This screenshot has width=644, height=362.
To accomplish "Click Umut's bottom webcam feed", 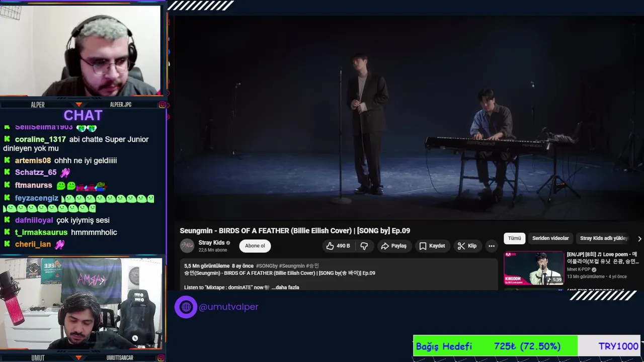I will tap(80, 304).
